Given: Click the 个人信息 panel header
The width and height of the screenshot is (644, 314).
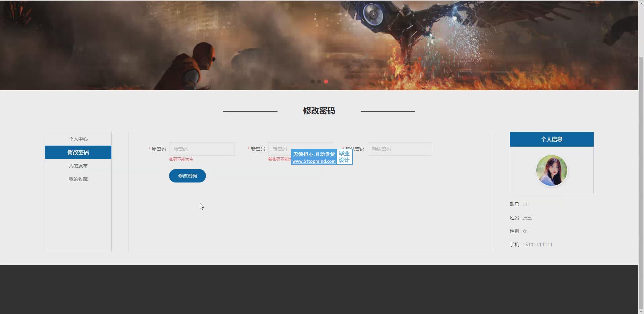Looking at the screenshot, I should [x=552, y=139].
